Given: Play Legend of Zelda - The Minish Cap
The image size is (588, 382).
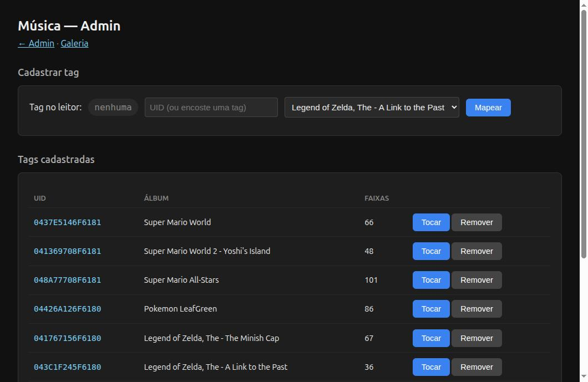Looking at the screenshot, I should click(x=431, y=338).
